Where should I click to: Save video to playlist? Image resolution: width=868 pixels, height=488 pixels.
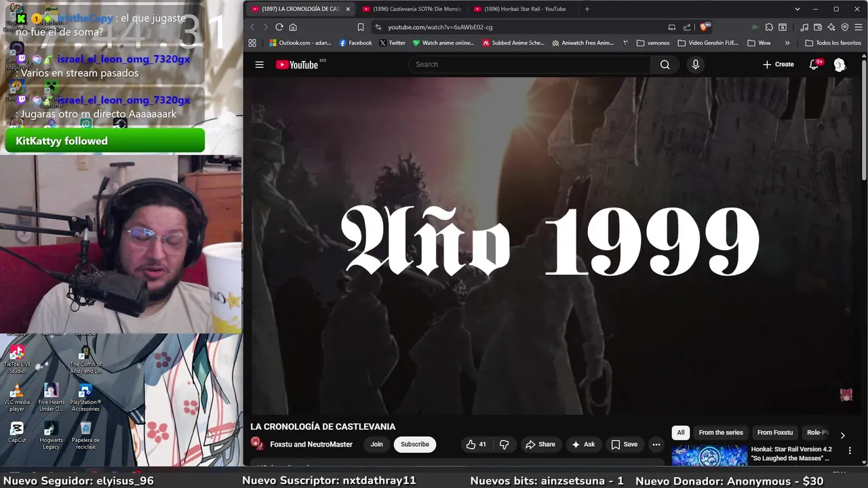point(624,444)
